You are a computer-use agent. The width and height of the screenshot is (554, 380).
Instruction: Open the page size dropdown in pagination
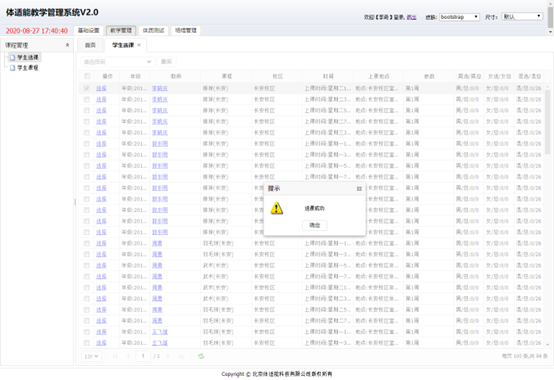coord(92,356)
